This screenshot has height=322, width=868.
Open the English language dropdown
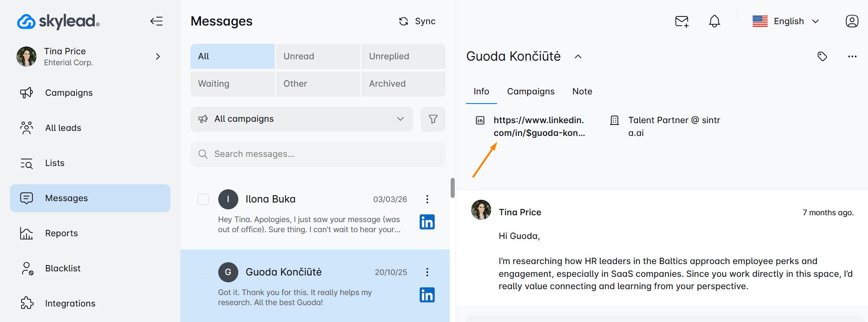(x=786, y=21)
